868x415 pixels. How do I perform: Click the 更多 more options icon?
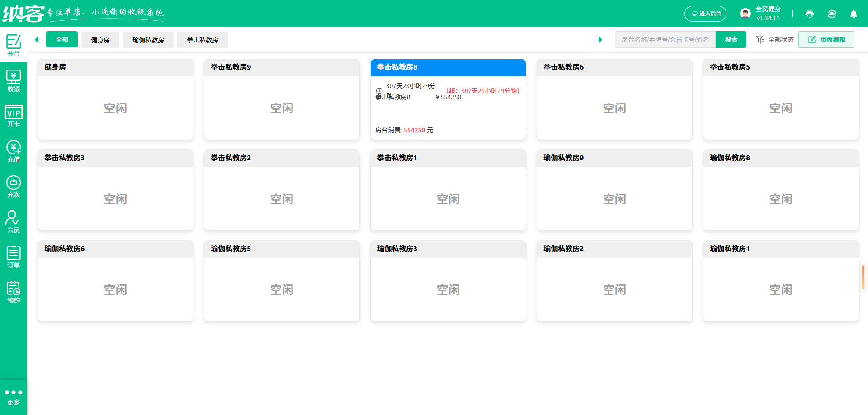coord(14,396)
